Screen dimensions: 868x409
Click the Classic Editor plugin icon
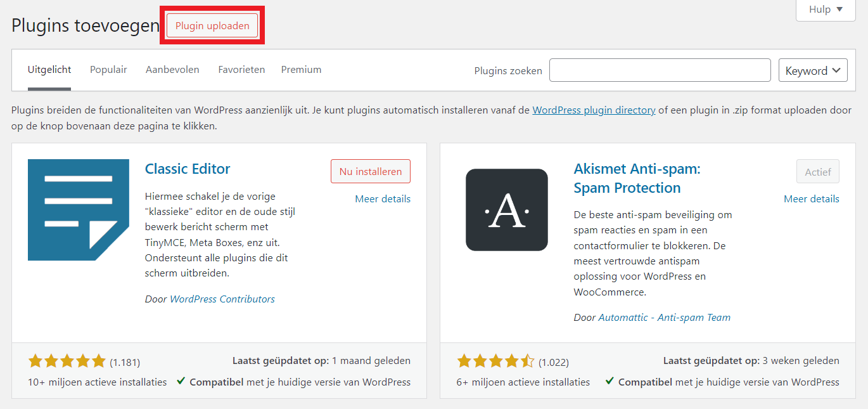tap(79, 210)
